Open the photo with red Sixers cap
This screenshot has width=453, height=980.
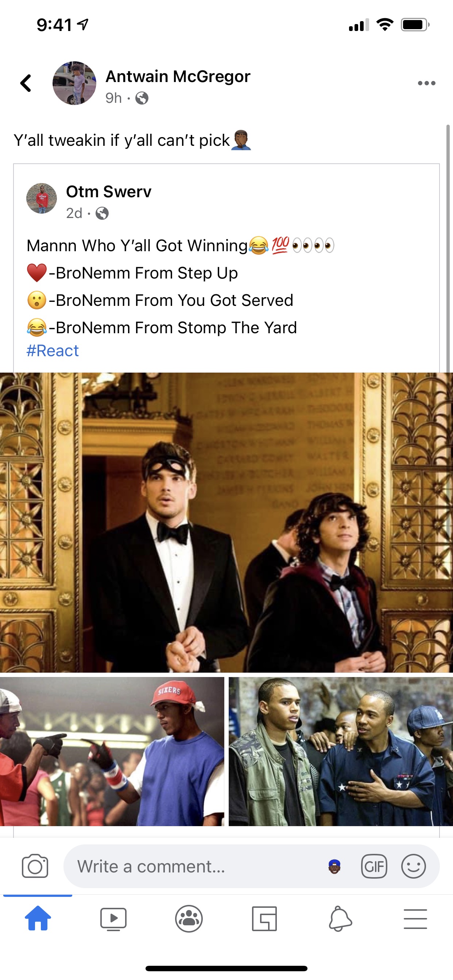coord(112,752)
